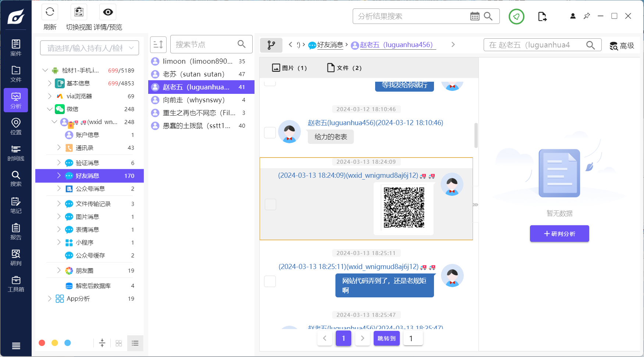Screen dimensions: 644x357
Task: Click the magnifier in 分析结果搜索 box
Action: tap(488, 16)
